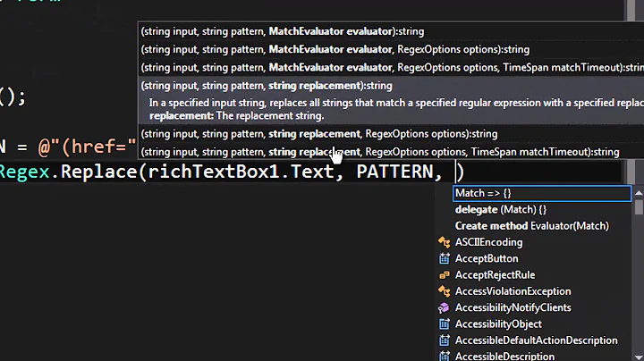Click the class icon next to AccessViolationException

(444, 291)
